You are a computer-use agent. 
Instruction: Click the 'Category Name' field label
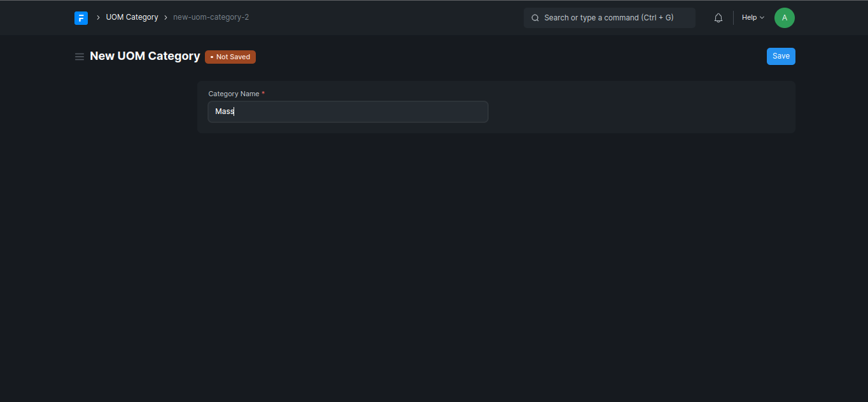tap(234, 94)
